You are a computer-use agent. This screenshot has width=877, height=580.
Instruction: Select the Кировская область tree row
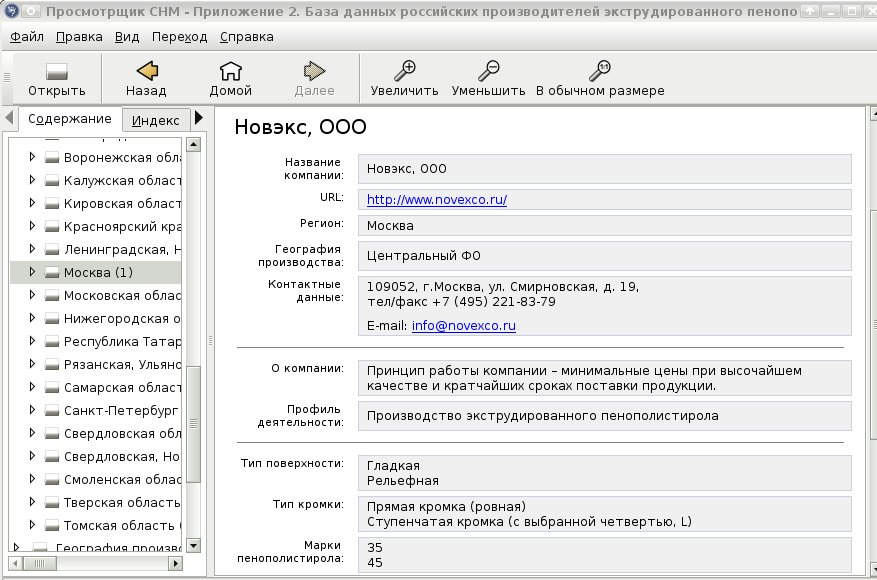(x=96, y=204)
